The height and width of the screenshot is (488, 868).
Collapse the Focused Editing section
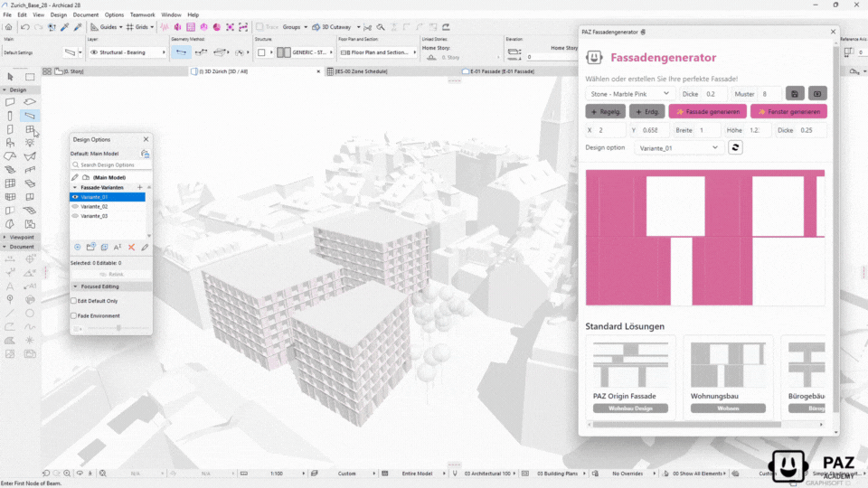click(75, 286)
